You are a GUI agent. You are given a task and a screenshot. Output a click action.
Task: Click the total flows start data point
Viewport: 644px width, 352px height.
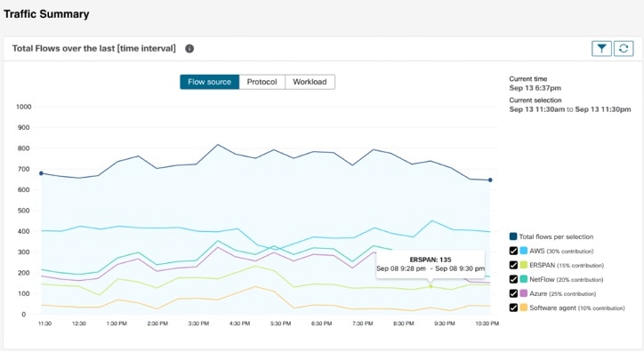41,173
